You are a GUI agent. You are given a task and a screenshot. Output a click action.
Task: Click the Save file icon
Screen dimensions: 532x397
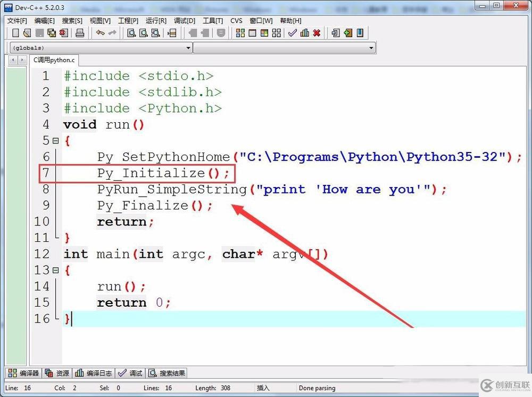[x=40, y=33]
